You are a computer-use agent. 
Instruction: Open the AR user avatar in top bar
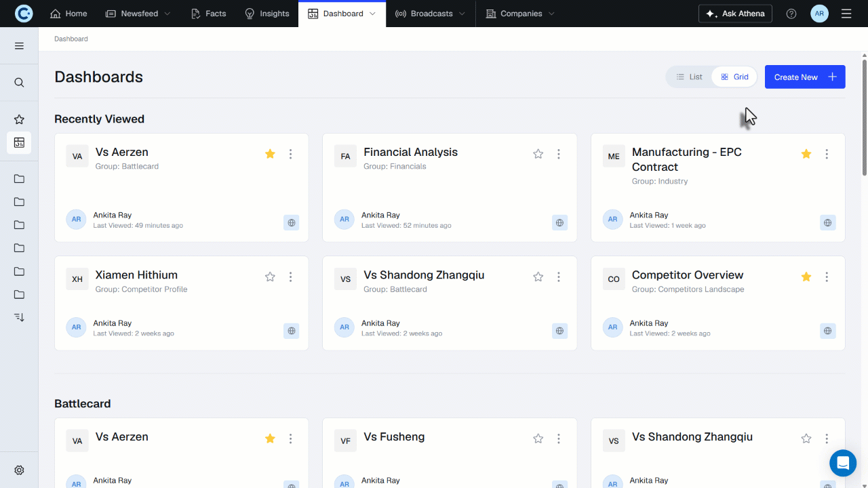[819, 14]
